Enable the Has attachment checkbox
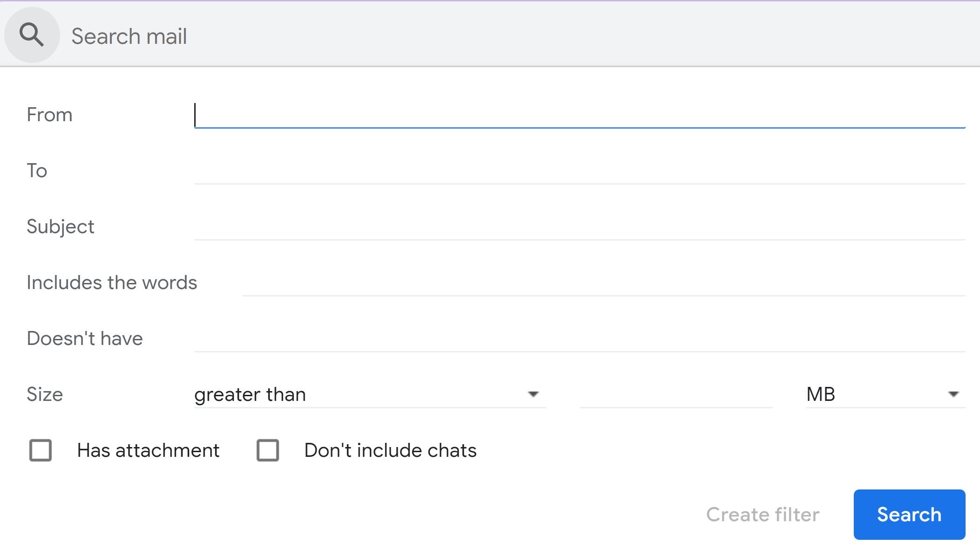 41,450
